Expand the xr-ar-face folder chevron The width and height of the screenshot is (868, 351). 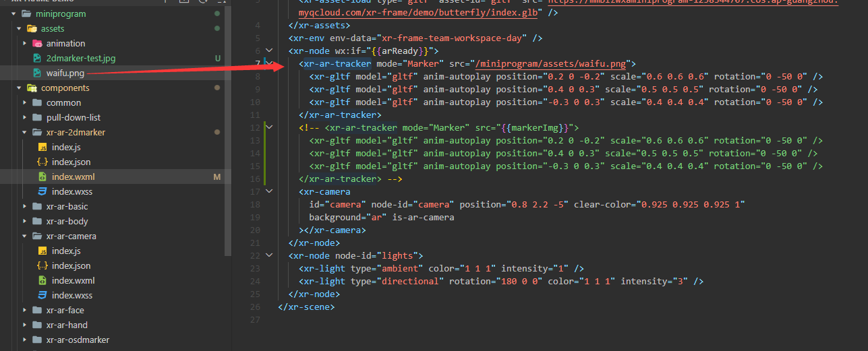point(24,310)
